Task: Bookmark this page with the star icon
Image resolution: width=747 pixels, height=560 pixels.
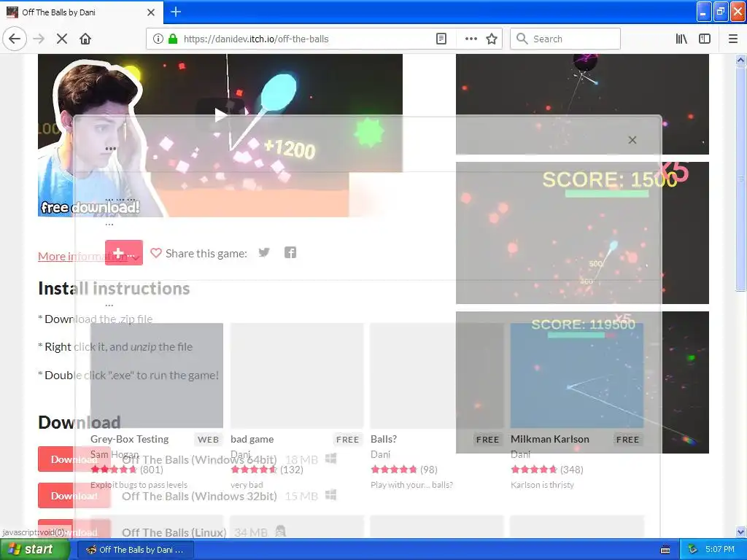Action: click(x=492, y=39)
